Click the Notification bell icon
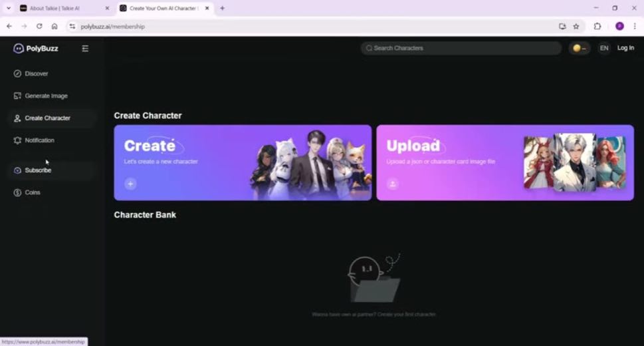The width and height of the screenshot is (644, 346). [x=17, y=140]
